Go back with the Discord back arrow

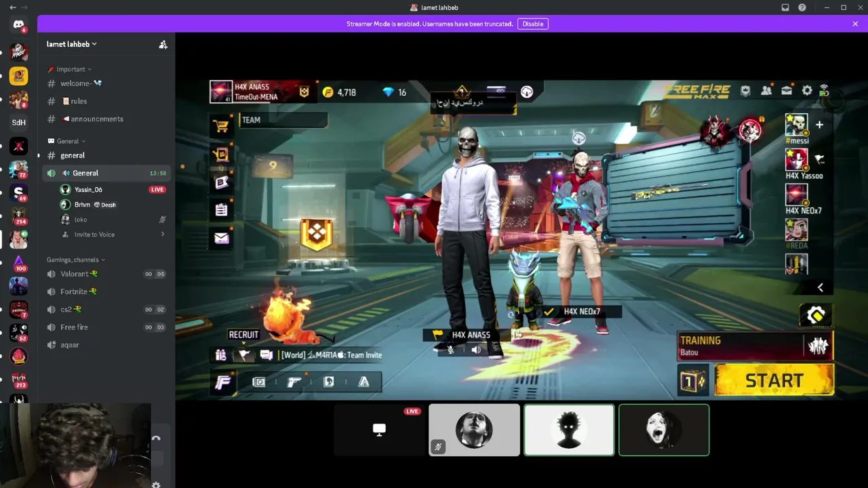12,7
